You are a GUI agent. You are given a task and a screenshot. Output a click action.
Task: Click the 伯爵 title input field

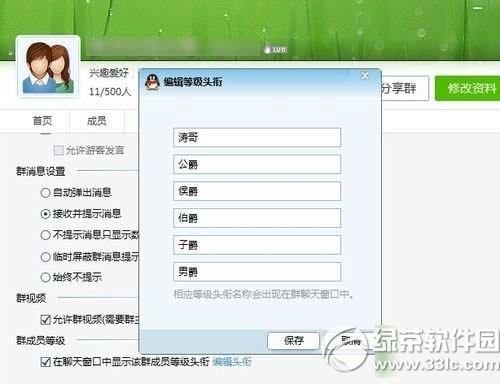tap(257, 218)
